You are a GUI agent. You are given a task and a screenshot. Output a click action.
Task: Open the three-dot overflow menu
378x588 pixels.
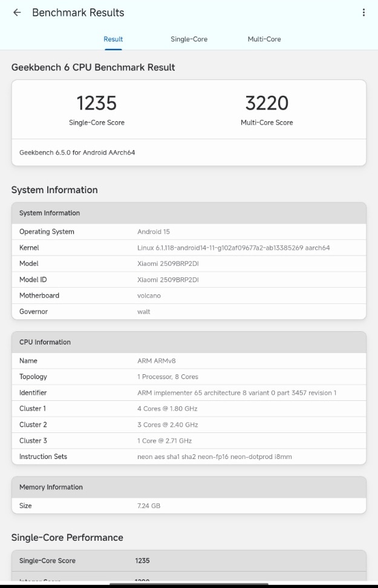[x=363, y=13]
